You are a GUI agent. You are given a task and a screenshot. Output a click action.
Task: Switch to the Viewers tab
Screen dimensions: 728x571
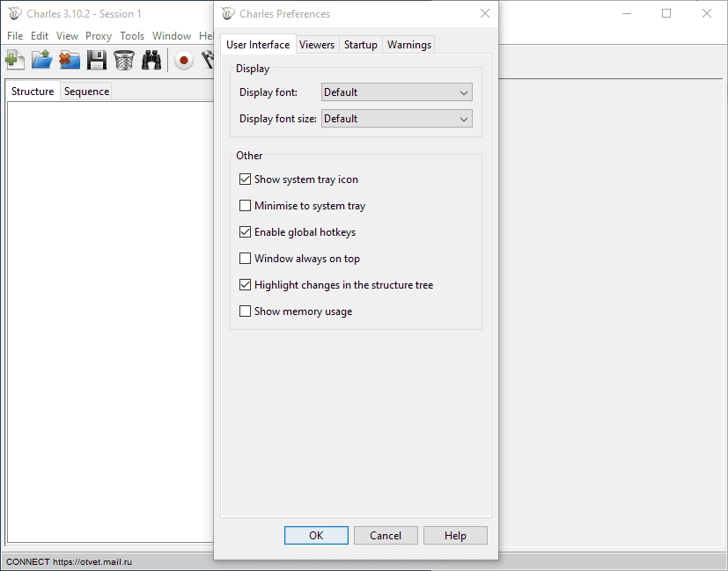coord(317,45)
